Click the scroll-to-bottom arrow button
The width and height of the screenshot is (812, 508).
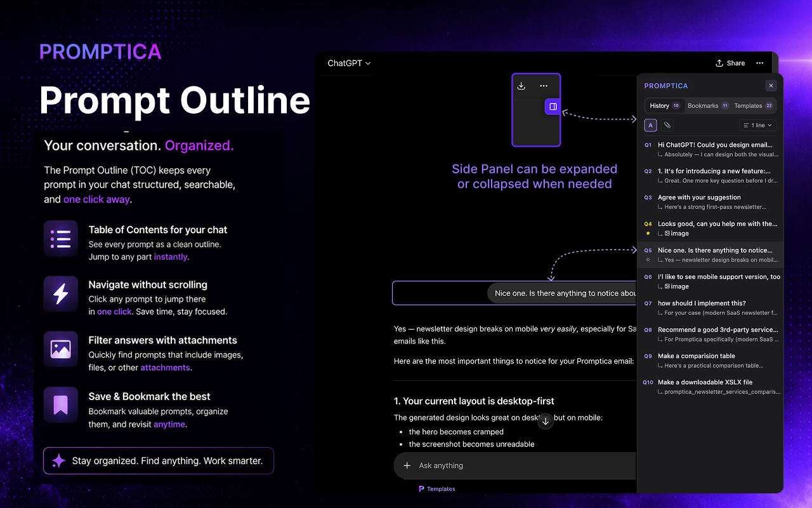tap(546, 421)
